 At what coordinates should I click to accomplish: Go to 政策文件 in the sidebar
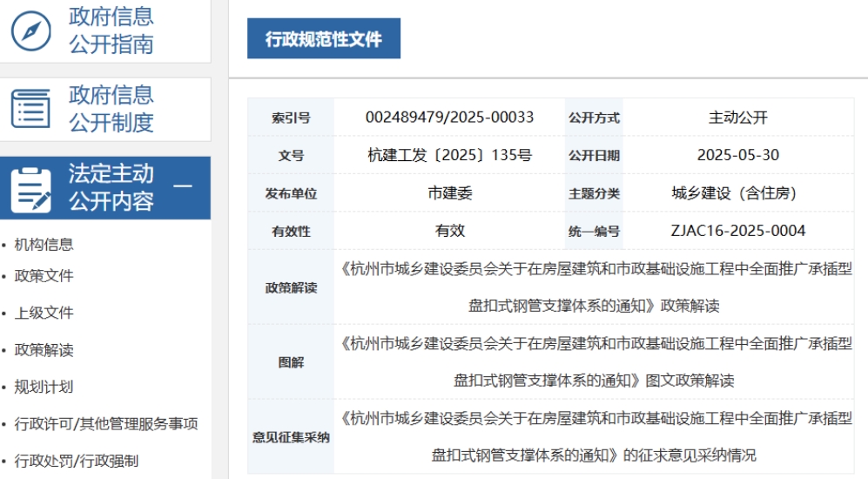[44, 276]
